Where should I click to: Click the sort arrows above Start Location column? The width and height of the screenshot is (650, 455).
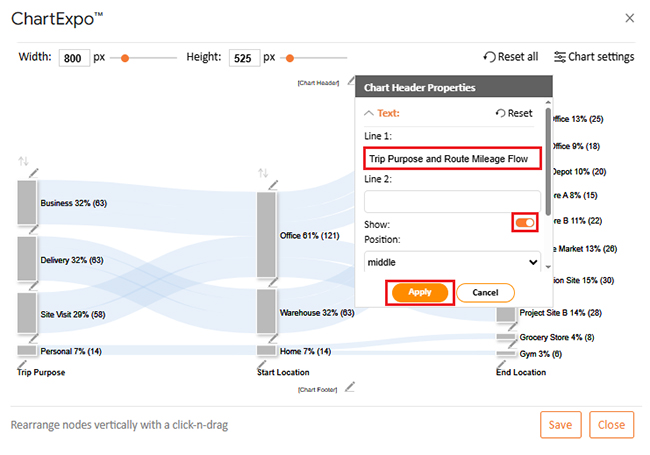263,173
